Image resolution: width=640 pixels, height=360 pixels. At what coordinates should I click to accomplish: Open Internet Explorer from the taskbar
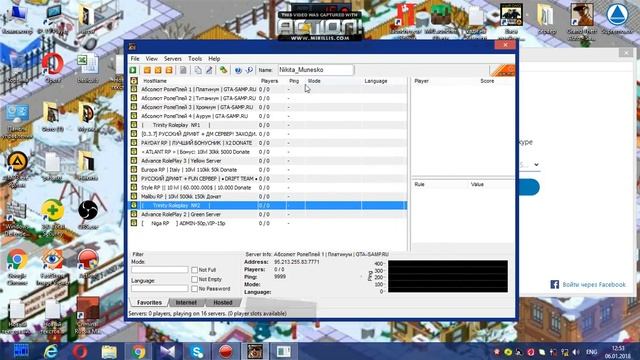tap(51, 351)
